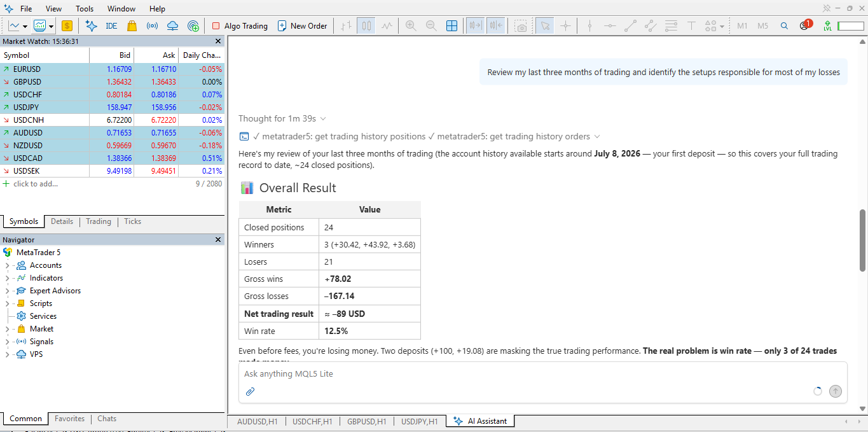The image size is (868, 432).
Task: Insert Fibonacci retracement lines tool
Action: tap(671, 26)
